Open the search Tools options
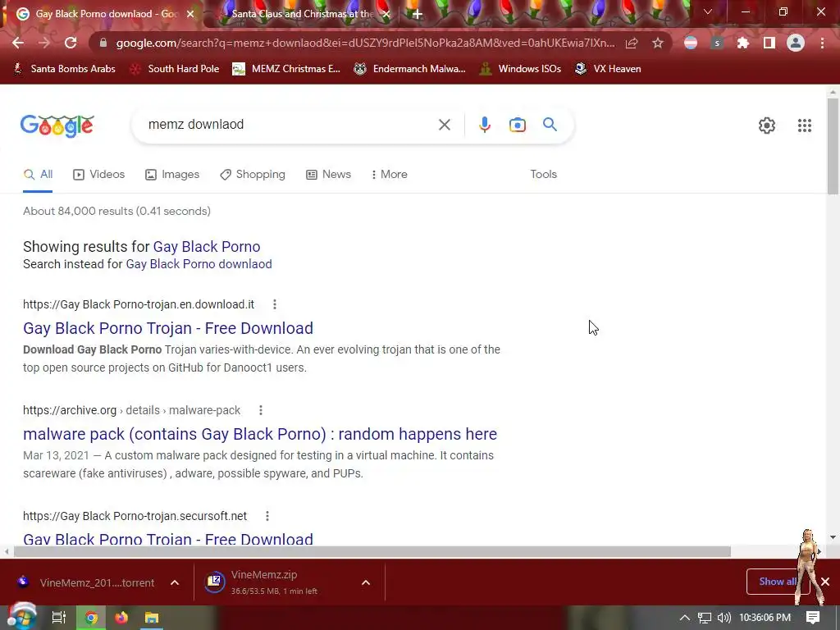840x630 pixels. click(543, 174)
